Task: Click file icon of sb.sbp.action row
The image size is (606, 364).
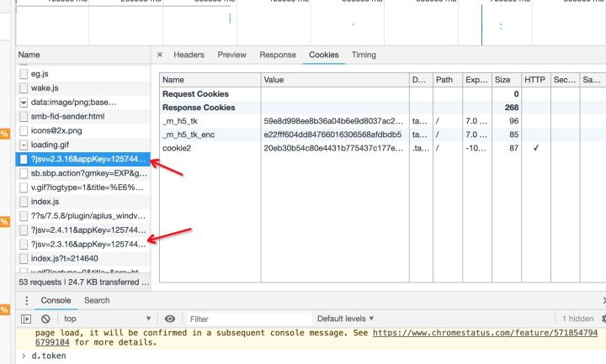Action: tap(24, 174)
